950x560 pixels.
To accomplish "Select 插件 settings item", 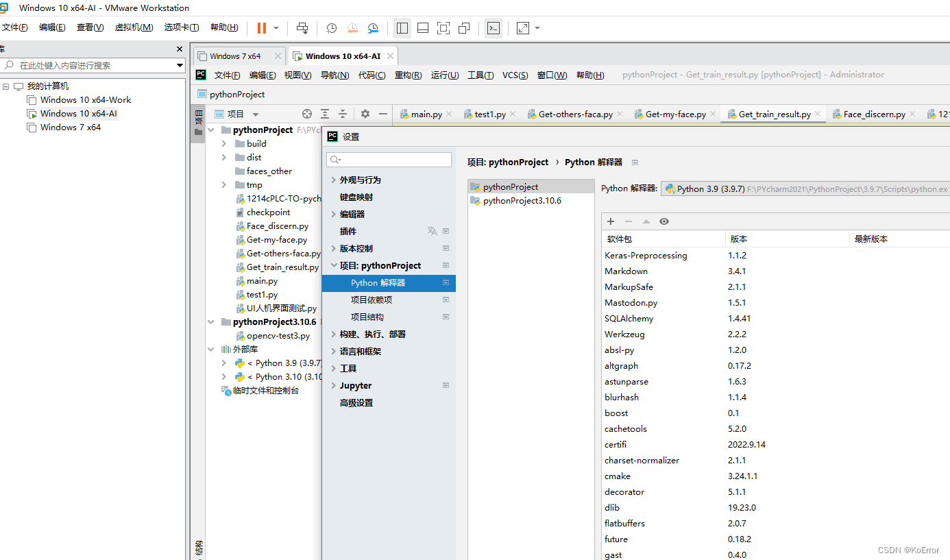I will [x=348, y=232].
